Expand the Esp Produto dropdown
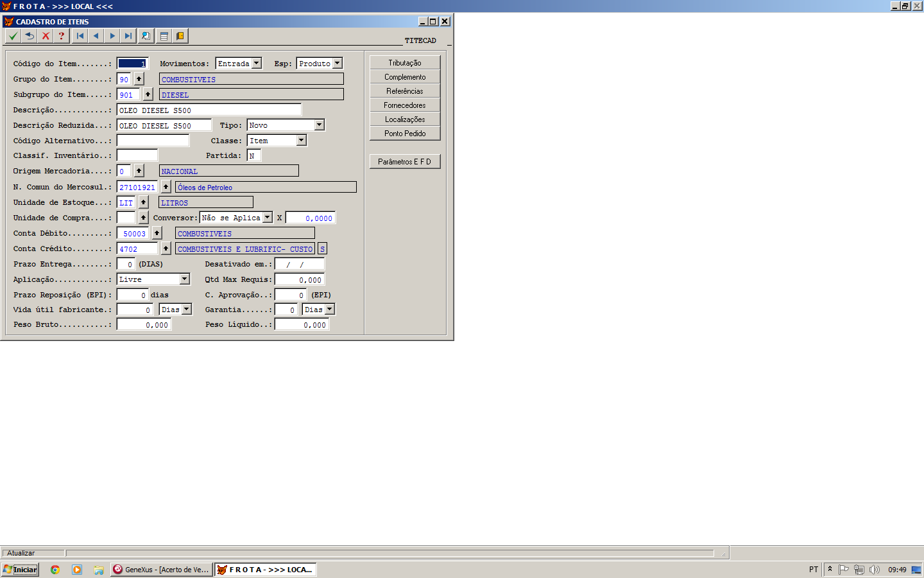Screen dimensions: 924x578 338,63
